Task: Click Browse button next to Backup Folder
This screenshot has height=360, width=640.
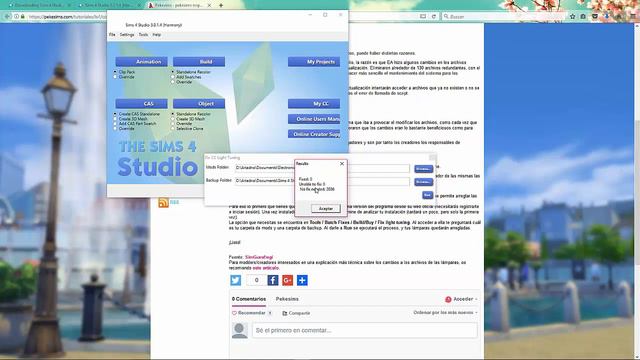Action: pos(423,182)
